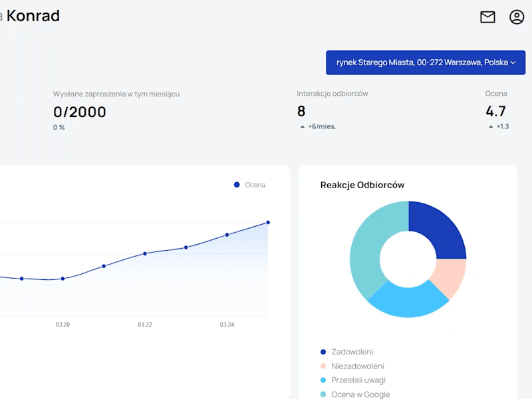Toggle Ocena w Google legend entry
Screen dimensions: 532x399
tap(355, 394)
